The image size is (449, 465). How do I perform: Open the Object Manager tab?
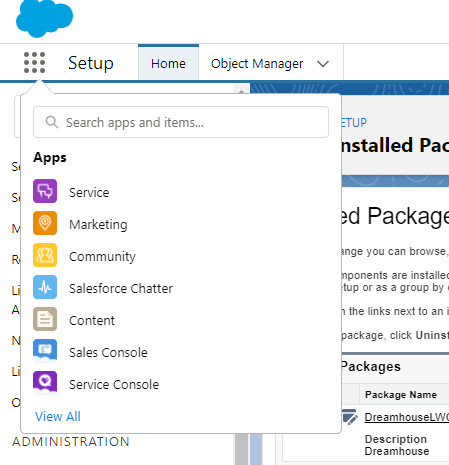click(257, 63)
